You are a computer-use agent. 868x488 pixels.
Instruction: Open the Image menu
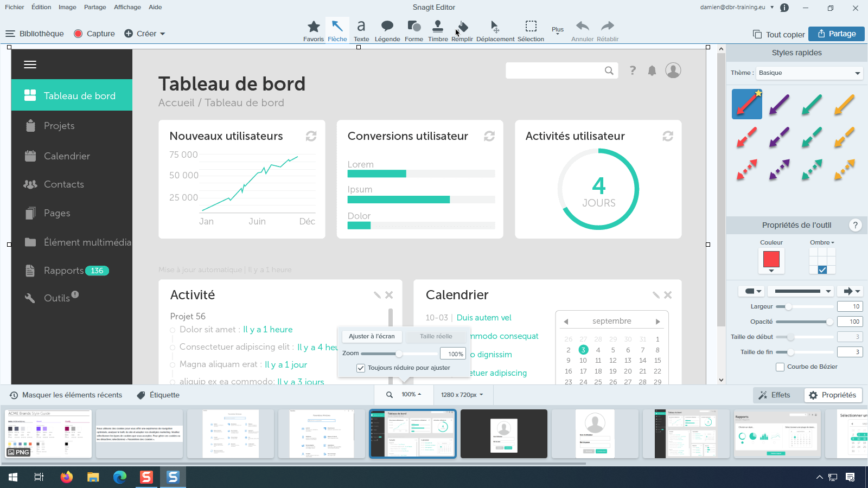[67, 7]
